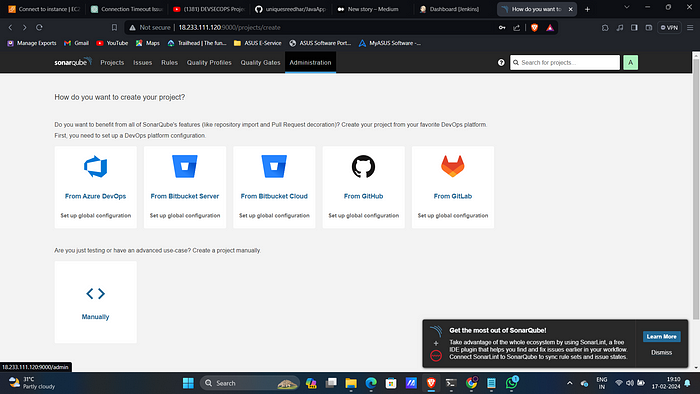
Task: Click the browser forward arrow
Action: click(25, 27)
